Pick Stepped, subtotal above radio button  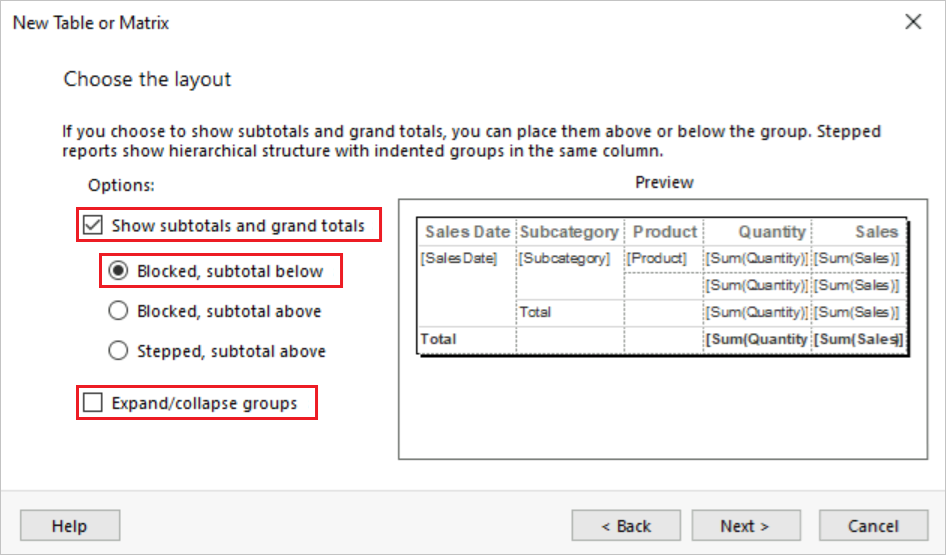[x=118, y=351]
